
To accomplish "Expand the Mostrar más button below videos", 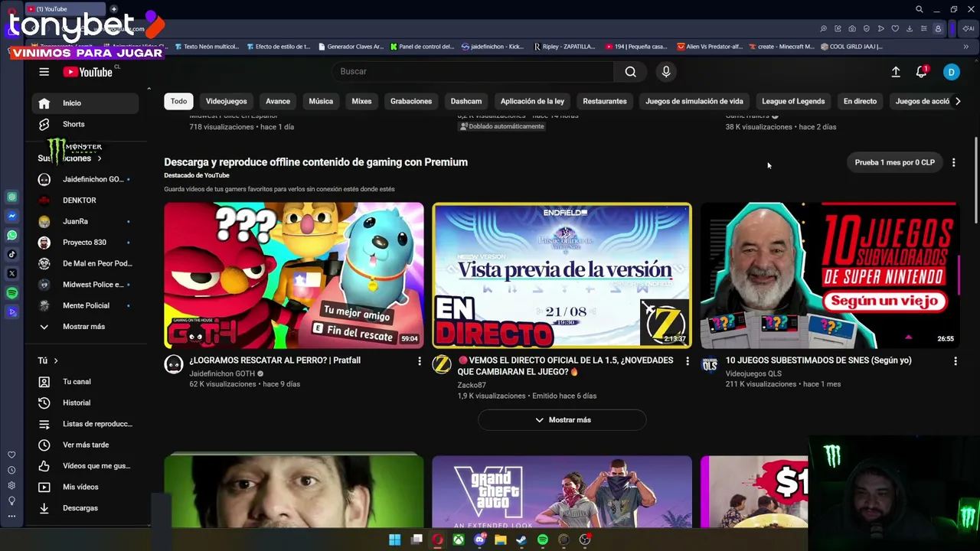I will [x=562, y=420].
